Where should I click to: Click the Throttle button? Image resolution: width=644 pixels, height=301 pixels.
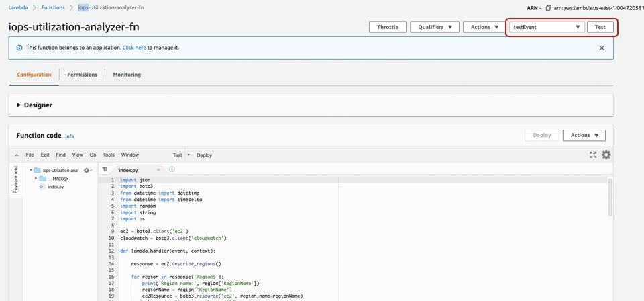point(387,27)
